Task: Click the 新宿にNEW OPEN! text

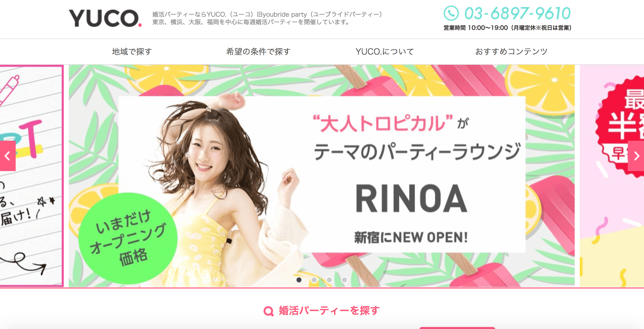Action: tap(411, 237)
